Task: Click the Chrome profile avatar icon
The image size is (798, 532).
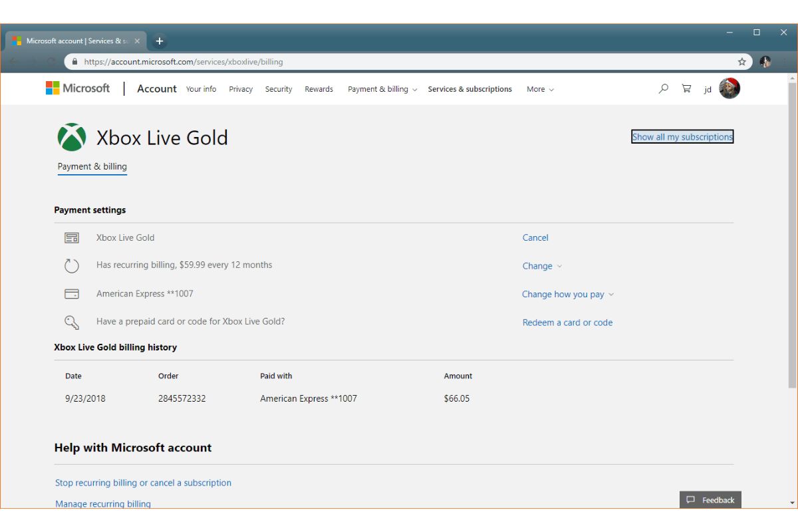Action: pyautogui.click(x=765, y=62)
